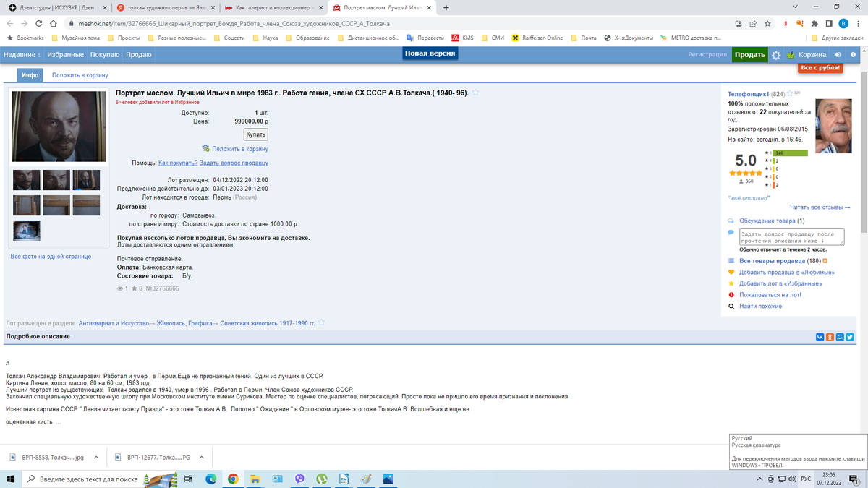Open Viber from the taskbar
The height and width of the screenshot is (488, 868).
(x=299, y=479)
